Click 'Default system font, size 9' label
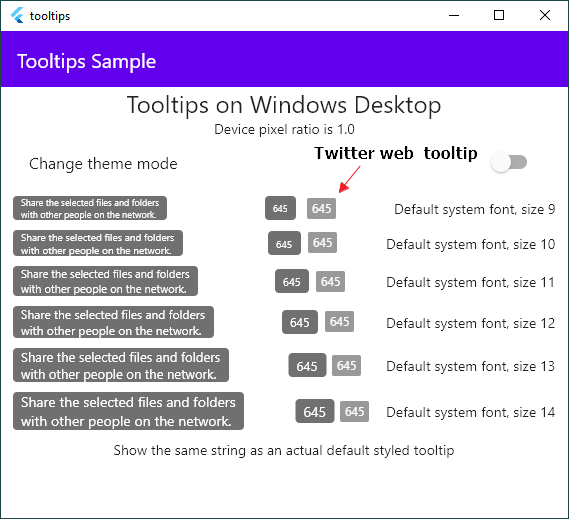Viewport: 569px width, 519px height. click(x=475, y=209)
